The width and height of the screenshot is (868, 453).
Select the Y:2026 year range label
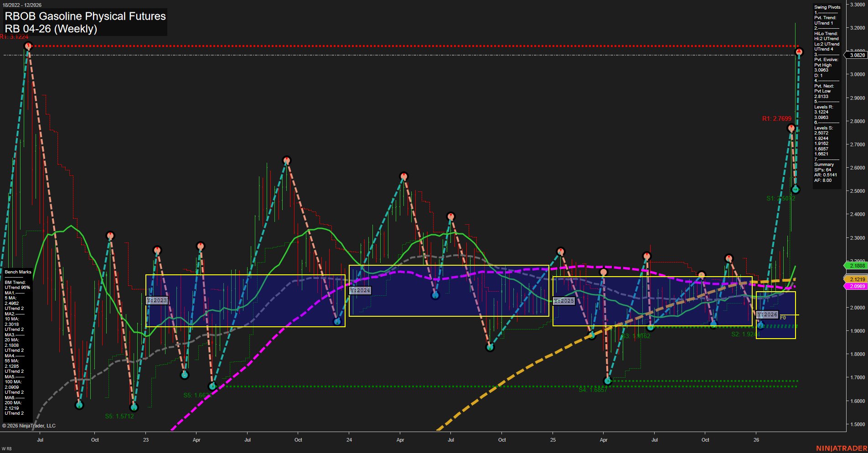[x=767, y=314]
